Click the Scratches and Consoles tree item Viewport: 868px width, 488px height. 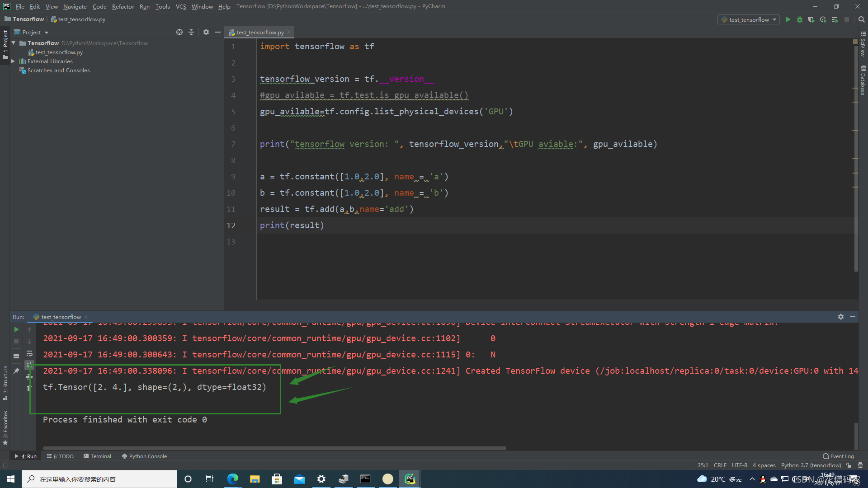point(59,70)
